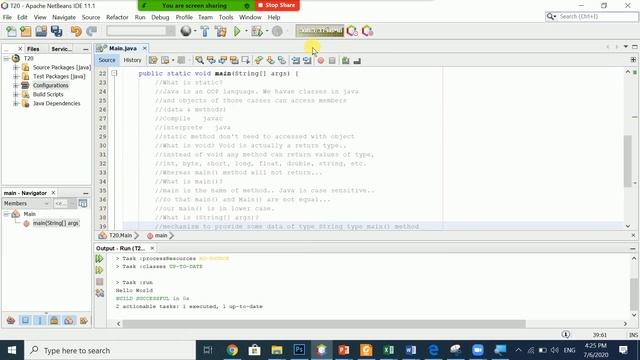Screen dimensions: 640x360
Task: Run the project with green play icon
Action: [x=237, y=31]
